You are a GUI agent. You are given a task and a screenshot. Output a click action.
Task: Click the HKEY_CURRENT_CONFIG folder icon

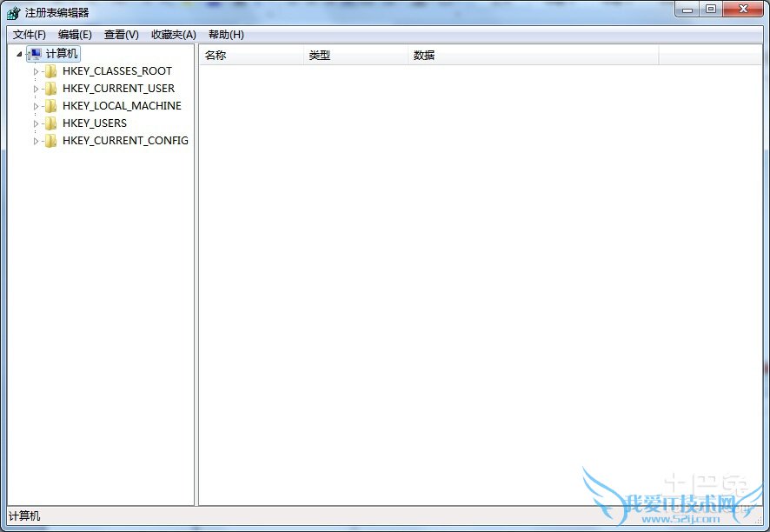click(50, 141)
